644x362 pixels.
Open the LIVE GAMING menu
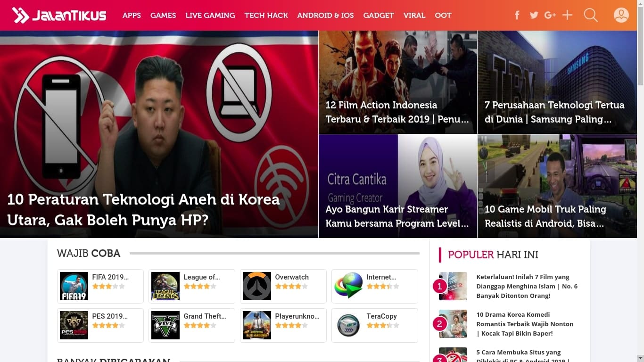point(210,16)
